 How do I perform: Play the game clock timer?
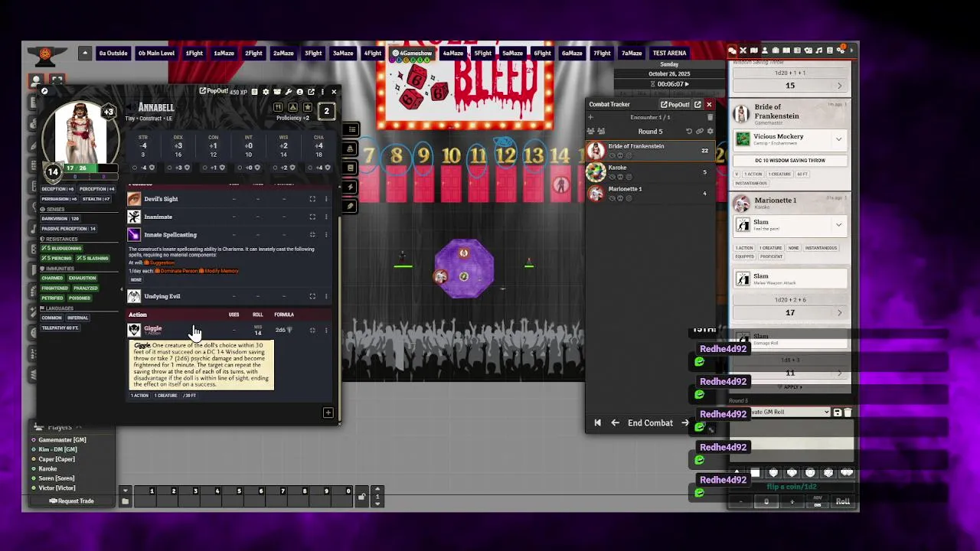(687, 84)
